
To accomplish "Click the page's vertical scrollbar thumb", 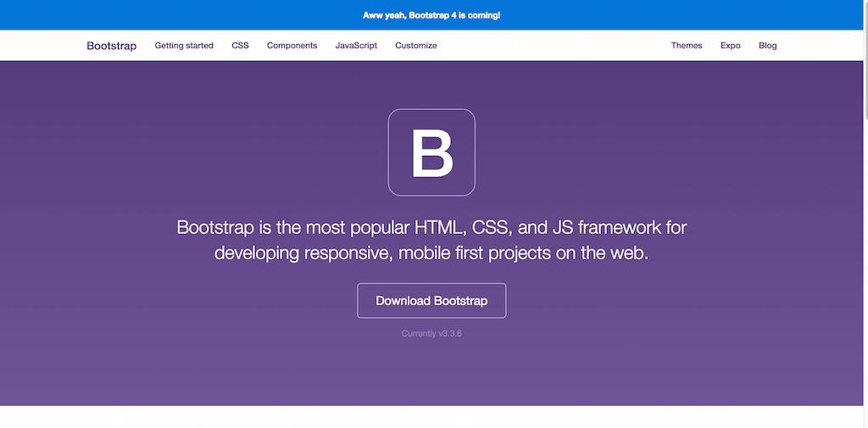I will click(x=864, y=59).
